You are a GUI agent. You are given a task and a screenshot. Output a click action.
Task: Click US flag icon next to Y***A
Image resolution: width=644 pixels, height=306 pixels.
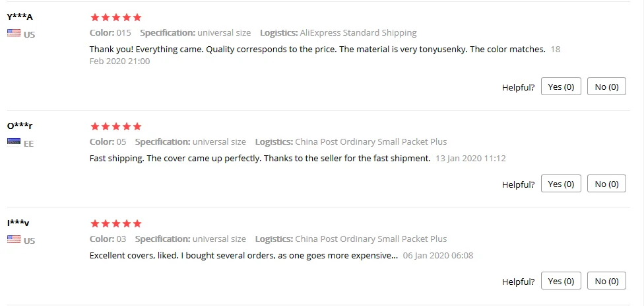click(x=14, y=33)
